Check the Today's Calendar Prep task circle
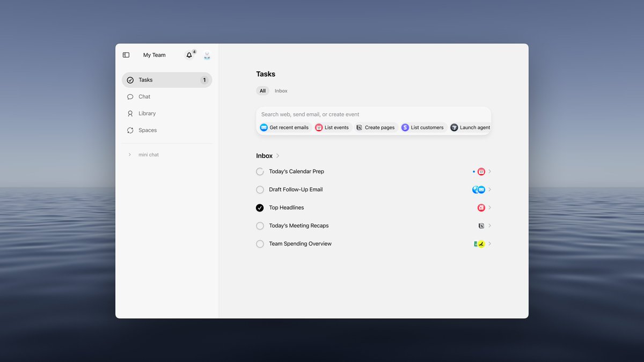Viewport: 644px width, 362px height. [260, 171]
